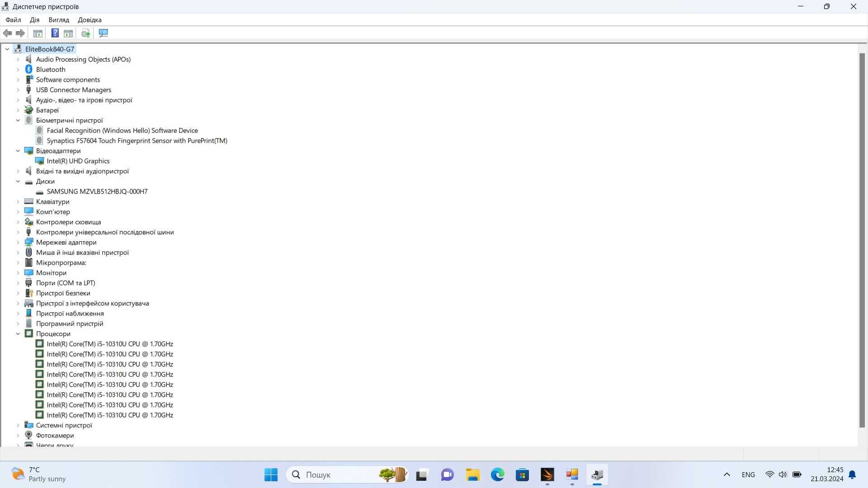The height and width of the screenshot is (488, 868).
Task: Click the battery tray icon
Action: click(797, 474)
